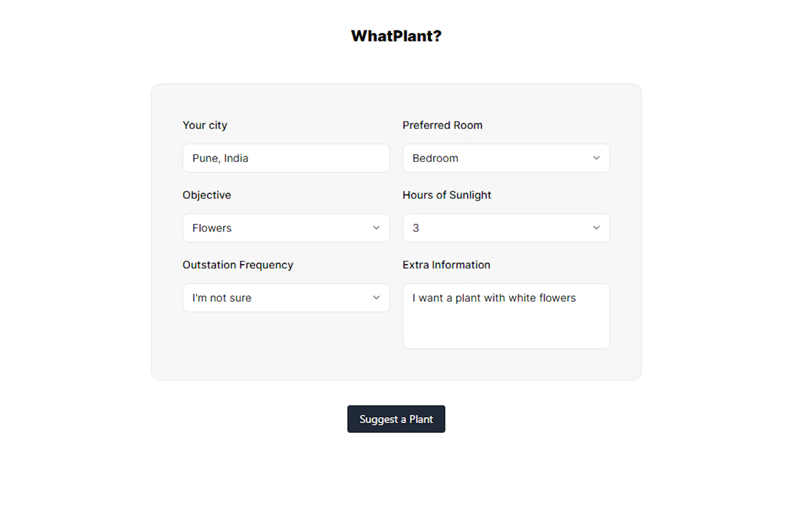Screen dimensions: 812x508
Task: Select the "Preferred Room" label text
Action: (442, 125)
